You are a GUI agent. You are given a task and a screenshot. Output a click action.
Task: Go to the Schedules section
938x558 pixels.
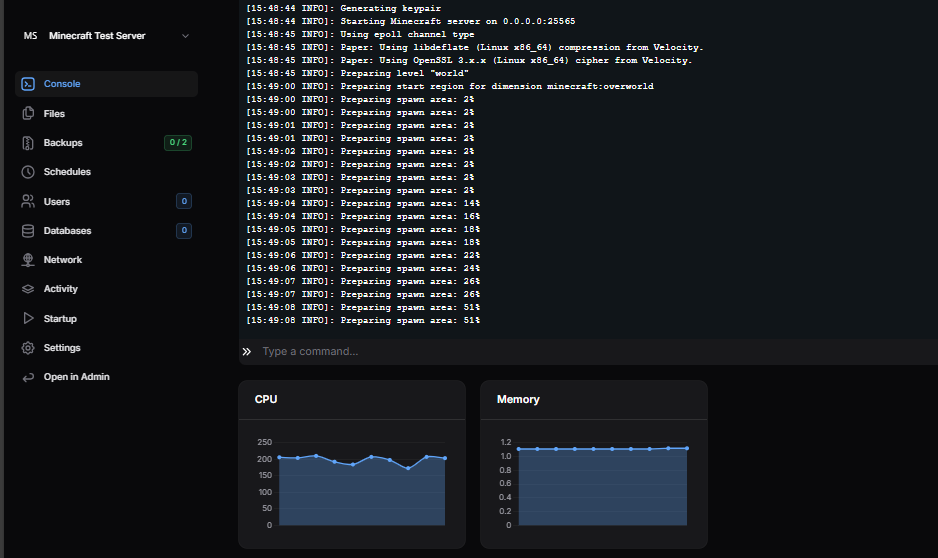[x=67, y=172]
